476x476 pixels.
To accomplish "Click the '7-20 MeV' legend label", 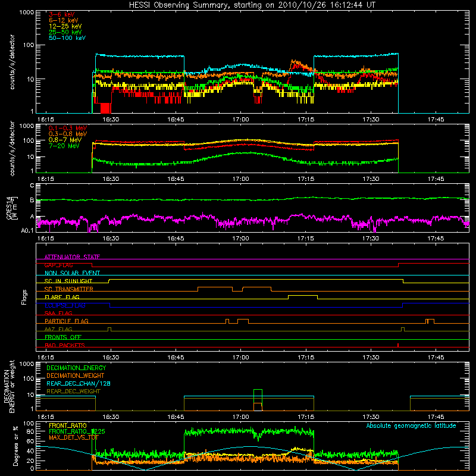I will [x=64, y=146].
